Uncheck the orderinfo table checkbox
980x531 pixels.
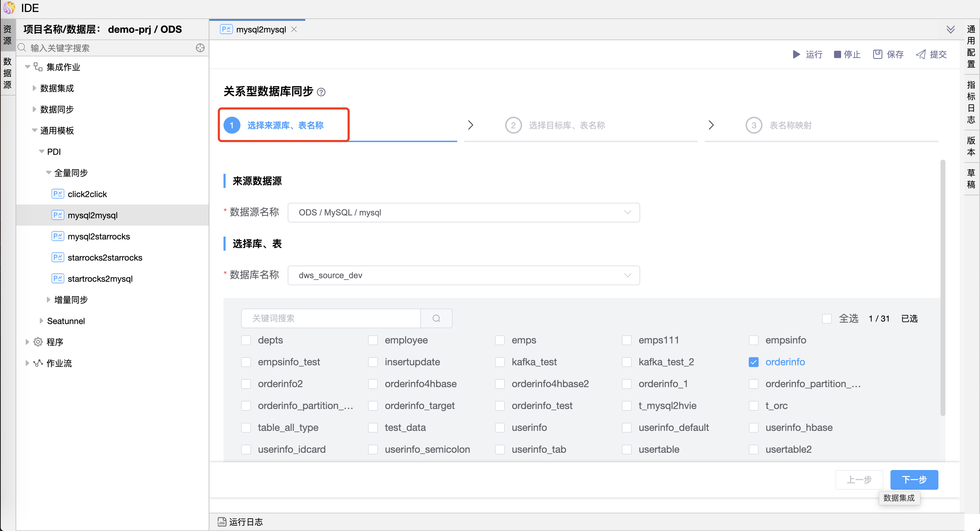click(x=753, y=362)
